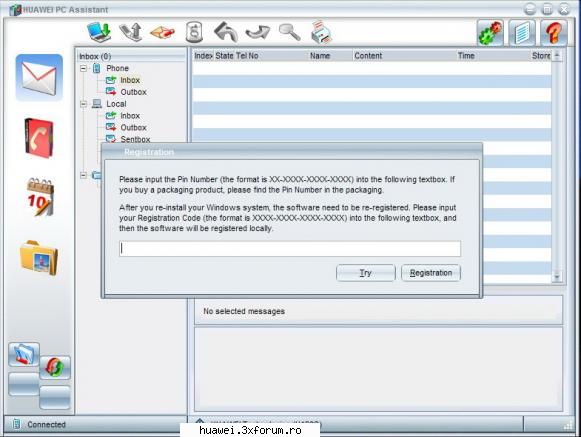Select Sentbox under Local
This screenshot has width=581, height=437.
[135, 139]
